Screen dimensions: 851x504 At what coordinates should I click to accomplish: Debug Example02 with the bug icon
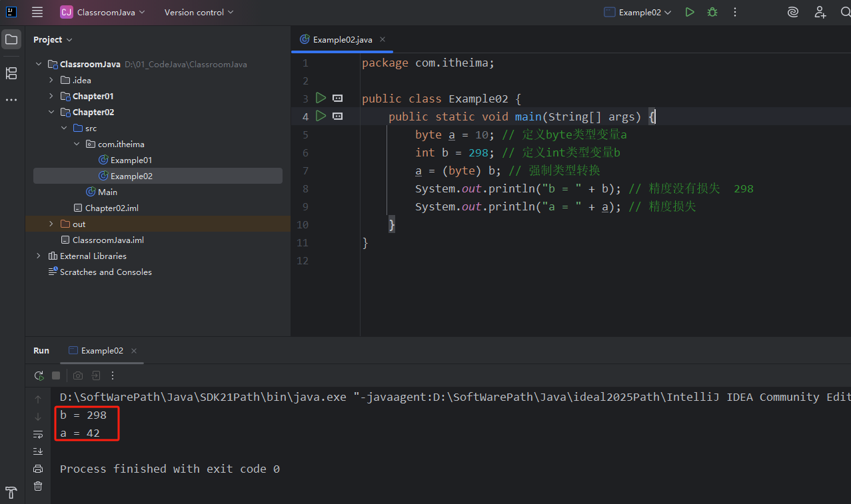click(x=712, y=12)
